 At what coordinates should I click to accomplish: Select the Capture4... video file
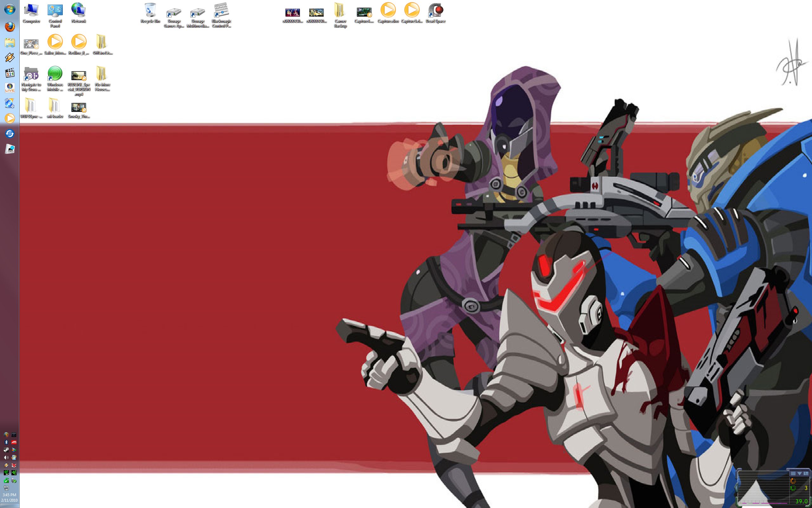(364, 16)
